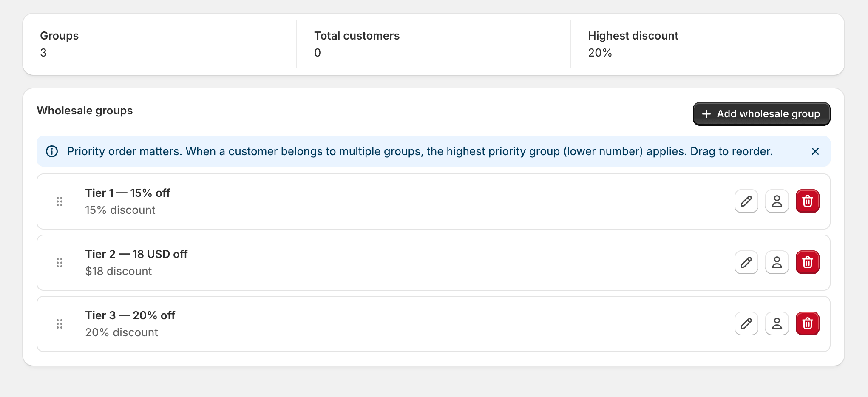Delete the Tier 3 — 20% off group
This screenshot has height=397, width=868.
click(807, 323)
